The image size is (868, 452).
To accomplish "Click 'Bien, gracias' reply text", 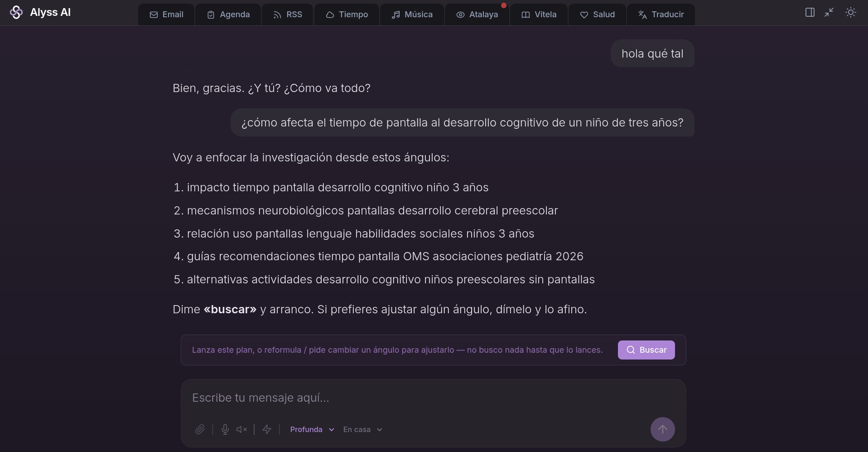I will pyautogui.click(x=271, y=88).
